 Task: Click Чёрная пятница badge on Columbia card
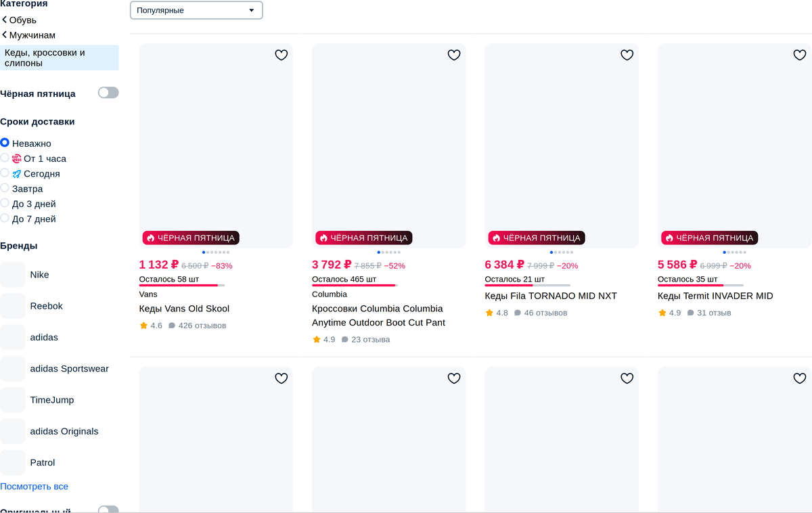coord(363,238)
